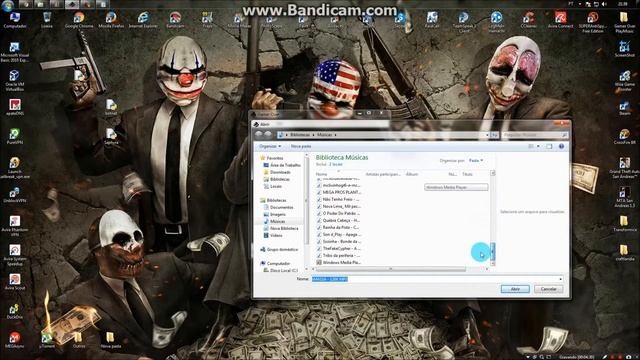This screenshot has width=640, height=360.
Task: Open Computador desktop icon
Action: tap(15, 20)
